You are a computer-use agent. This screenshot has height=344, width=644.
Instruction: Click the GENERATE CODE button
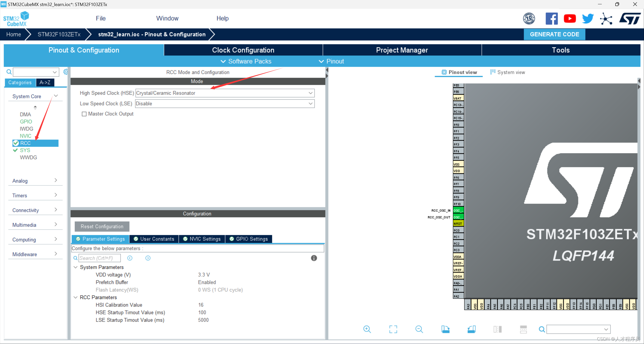pyautogui.click(x=554, y=34)
